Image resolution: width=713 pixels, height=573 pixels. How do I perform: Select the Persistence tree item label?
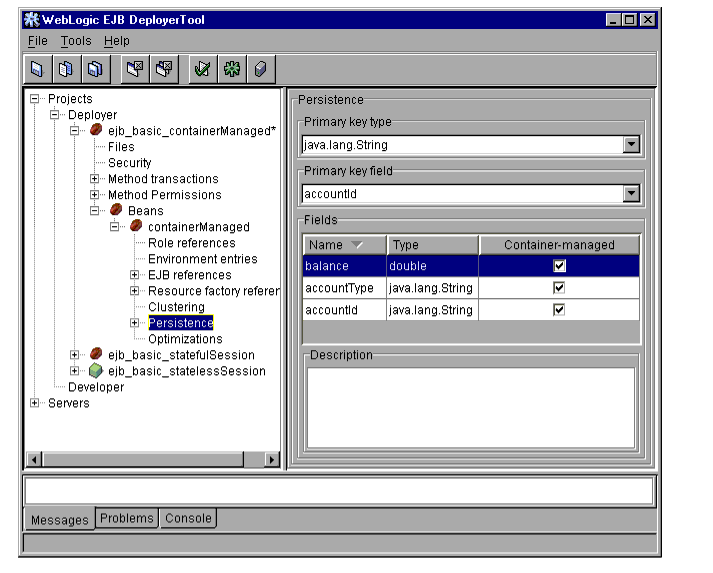click(181, 323)
